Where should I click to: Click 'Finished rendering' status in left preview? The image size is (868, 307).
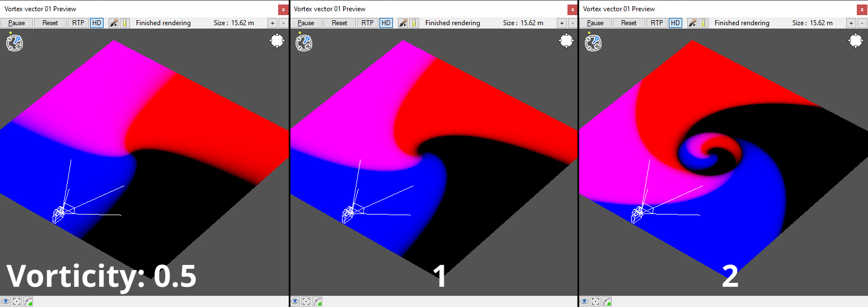[163, 23]
